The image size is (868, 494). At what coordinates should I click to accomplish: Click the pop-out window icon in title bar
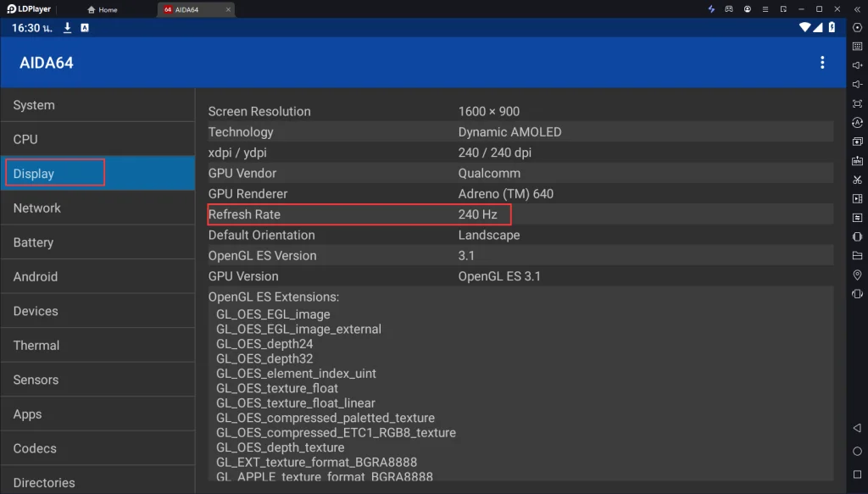click(783, 8)
